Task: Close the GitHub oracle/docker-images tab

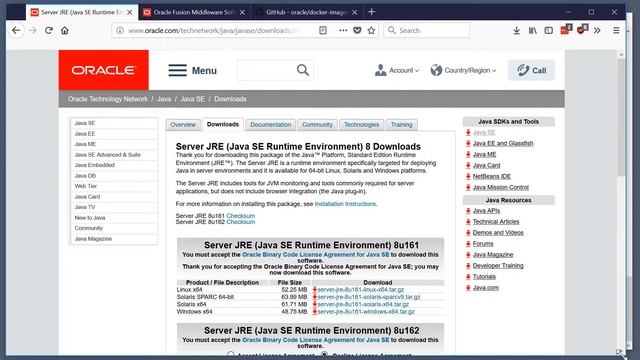Action: click(354, 13)
